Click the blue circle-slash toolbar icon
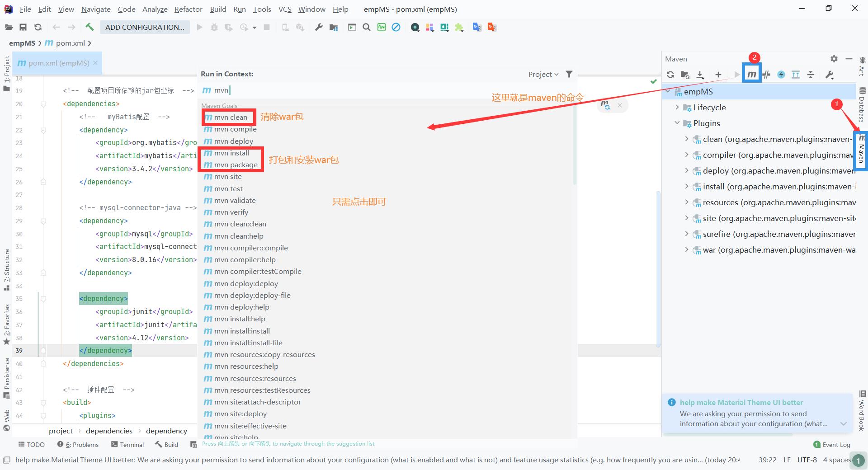This screenshot has width=868, height=470. click(396, 27)
